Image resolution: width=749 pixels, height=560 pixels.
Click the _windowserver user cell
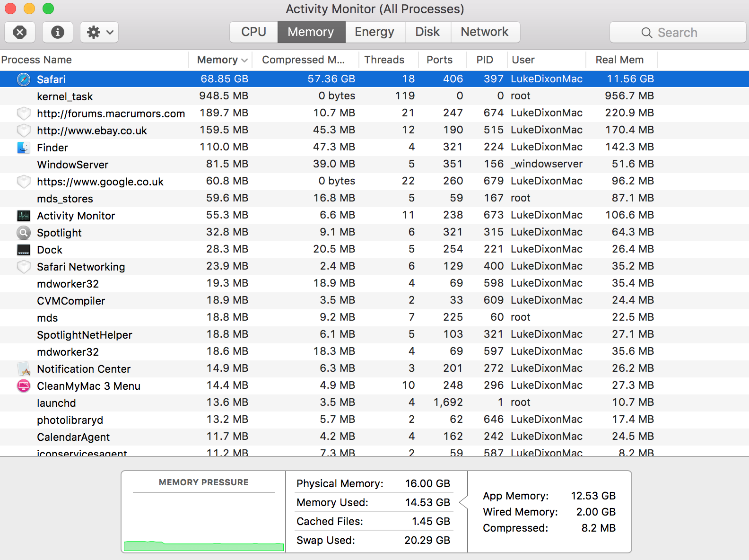click(547, 164)
